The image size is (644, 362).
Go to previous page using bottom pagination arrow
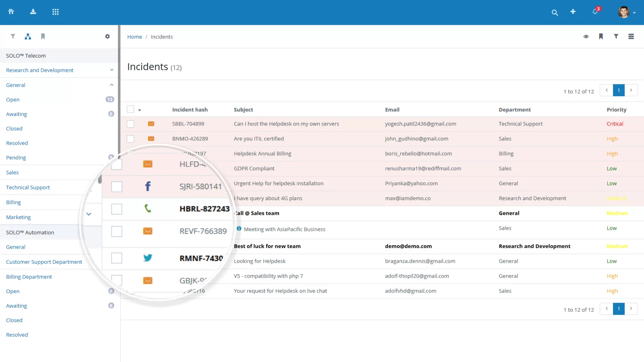point(606,309)
